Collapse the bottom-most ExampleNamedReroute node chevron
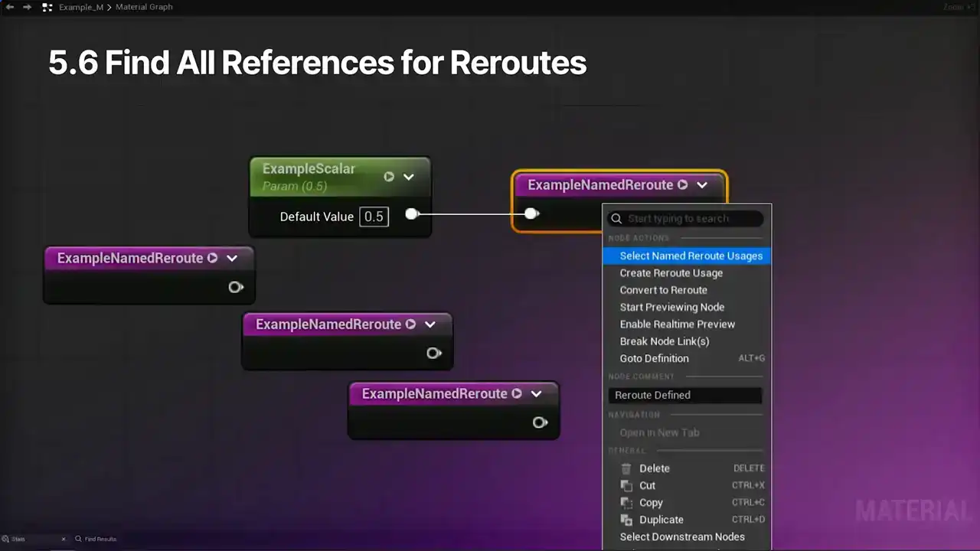The height and width of the screenshot is (551, 980). pos(536,394)
